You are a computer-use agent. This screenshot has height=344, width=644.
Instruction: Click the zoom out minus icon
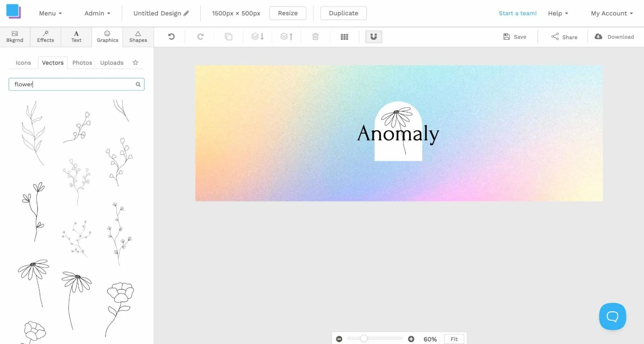tap(339, 339)
